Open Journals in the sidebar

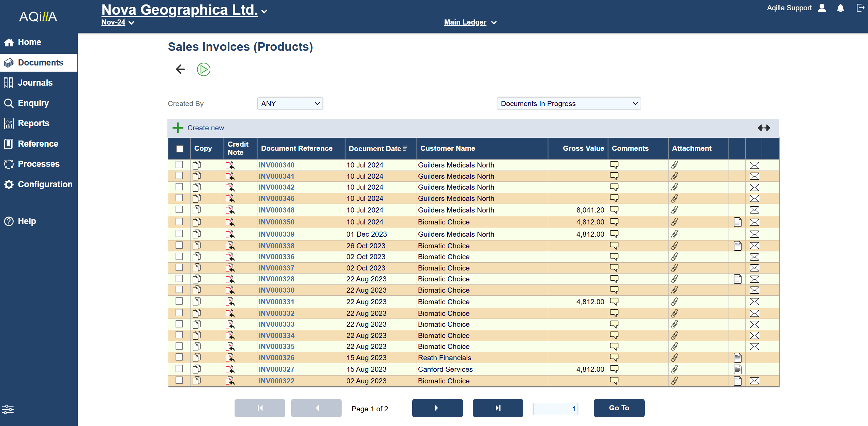(x=35, y=83)
